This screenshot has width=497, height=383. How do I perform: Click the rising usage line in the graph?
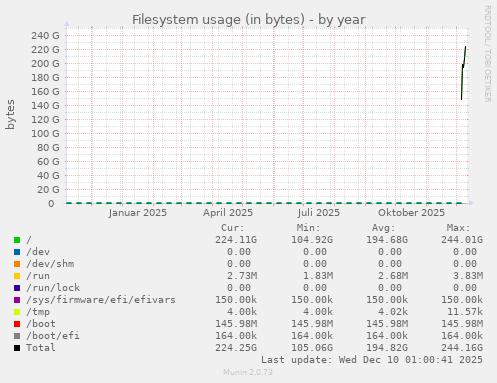463,73
